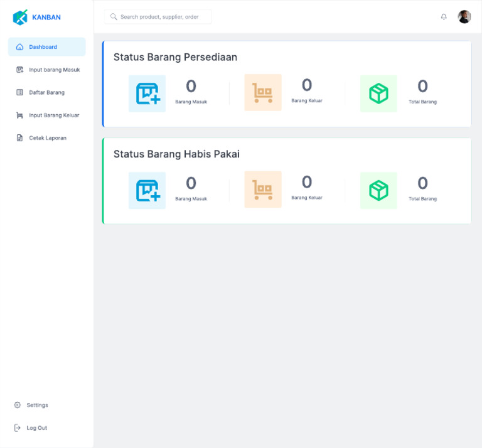Image resolution: width=482 pixels, height=448 pixels.
Task: Open Input barang Masuk page
Action: (x=46, y=70)
